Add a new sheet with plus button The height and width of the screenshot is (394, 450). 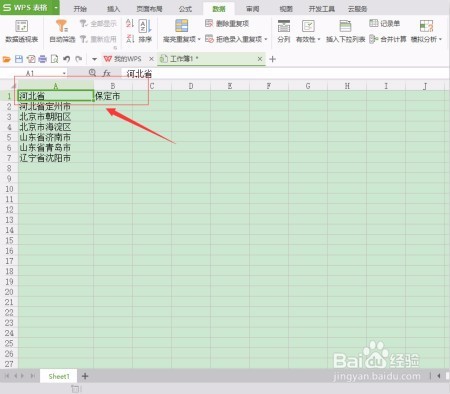(85, 376)
